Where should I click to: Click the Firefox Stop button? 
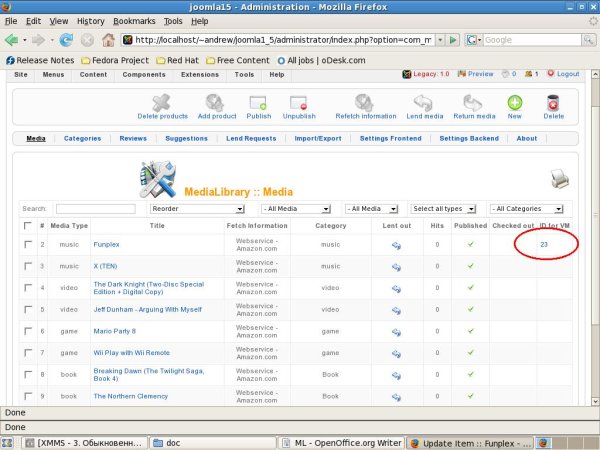tap(87, 39)
